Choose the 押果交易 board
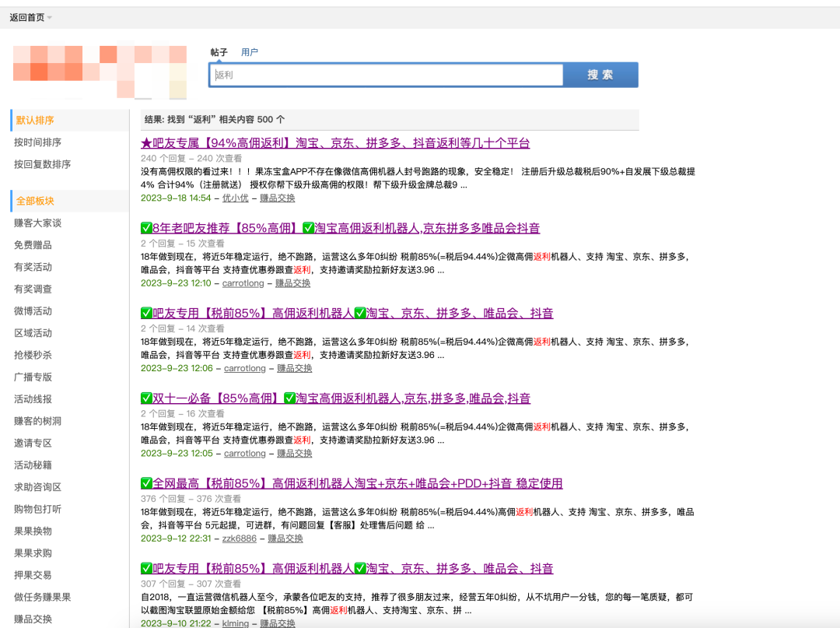 click(x=33, y=574)
